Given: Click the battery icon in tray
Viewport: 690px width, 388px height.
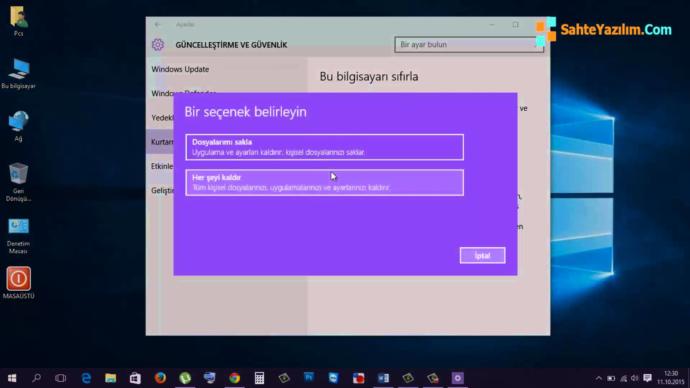Looking at the screenshot, I should 611,378.
